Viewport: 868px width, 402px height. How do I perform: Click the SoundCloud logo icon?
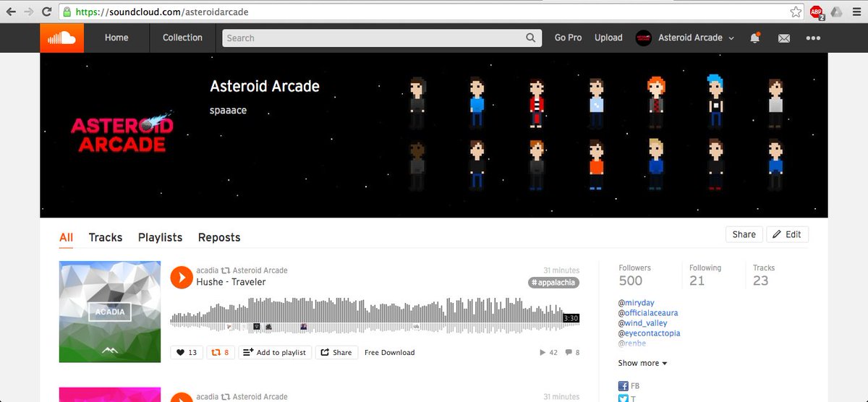(61, 38)
